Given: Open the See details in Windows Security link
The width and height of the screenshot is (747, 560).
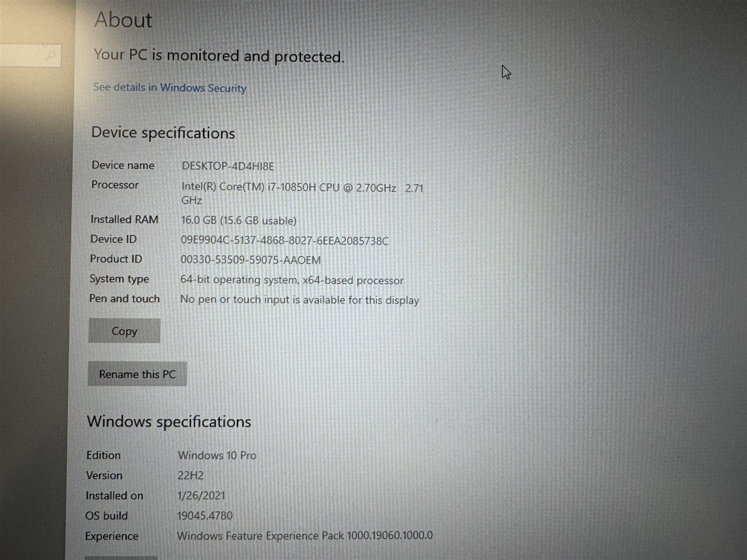Looking at the screenshot, I should (x=169, y=88).
